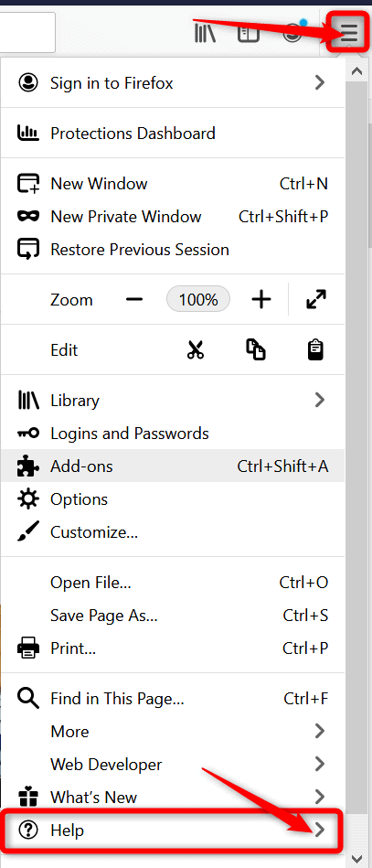Click the Firefox account toolbar icon

coord(293,33)
